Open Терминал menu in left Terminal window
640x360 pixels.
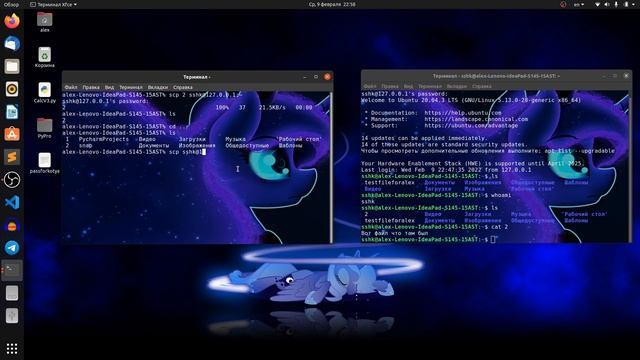coord(131,87)
